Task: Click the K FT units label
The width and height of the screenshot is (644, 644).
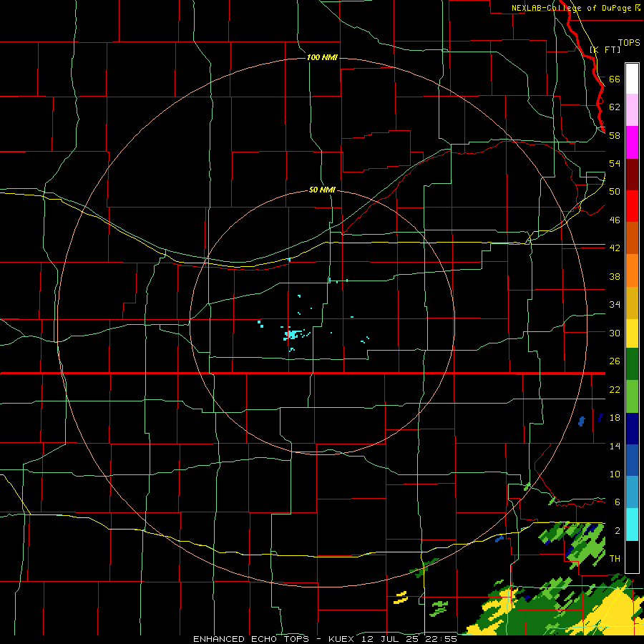Action: [605, 49]
